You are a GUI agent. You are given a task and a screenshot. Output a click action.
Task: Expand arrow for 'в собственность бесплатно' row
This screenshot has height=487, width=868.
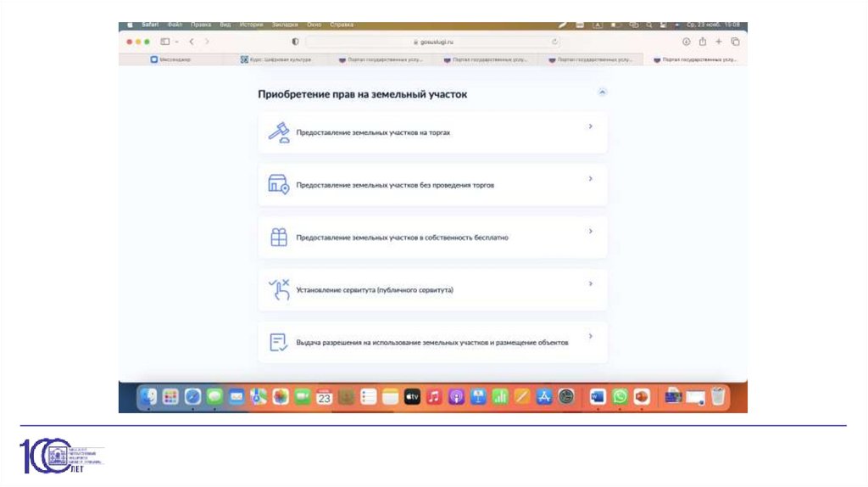[x=591, y=231]
